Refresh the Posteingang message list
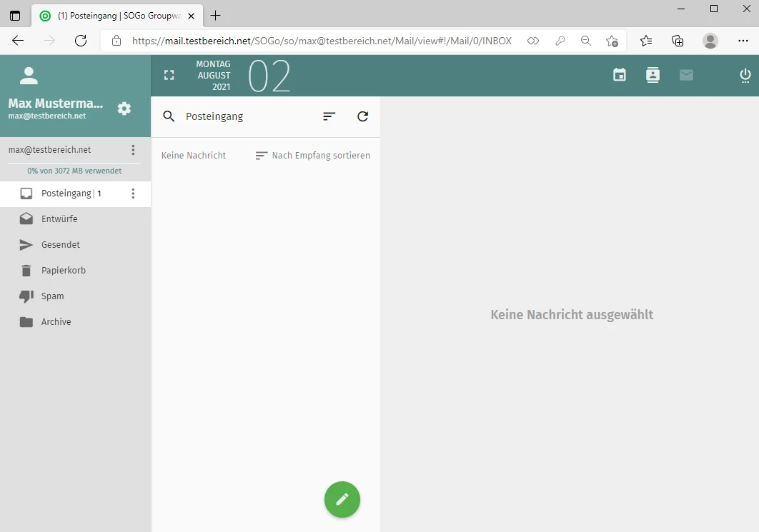Image resolution: width=759 pixels, height=532 pixels. [363, 116]
